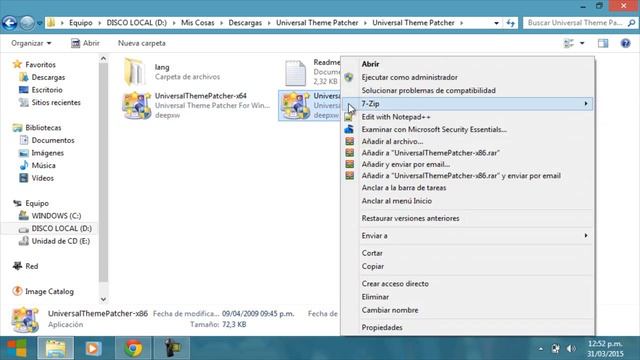Open the address bar history dropdown

click(496, 23)
